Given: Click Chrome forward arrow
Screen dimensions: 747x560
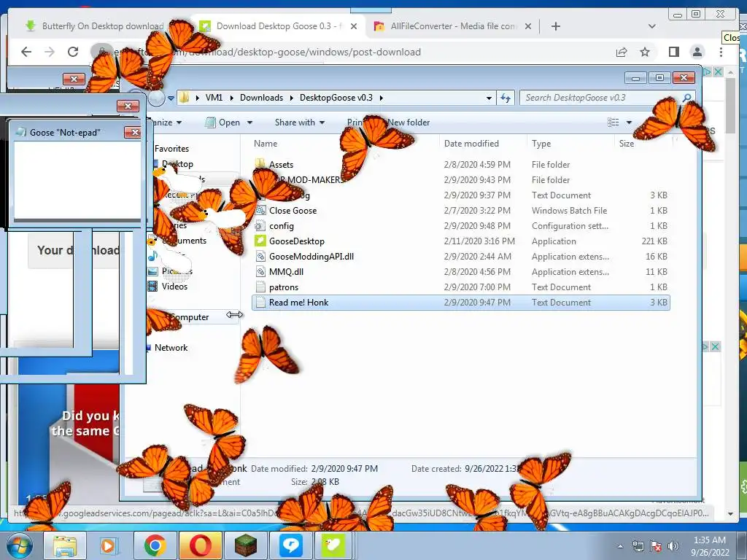Looking at the screenshot, I should pos(50,52).
